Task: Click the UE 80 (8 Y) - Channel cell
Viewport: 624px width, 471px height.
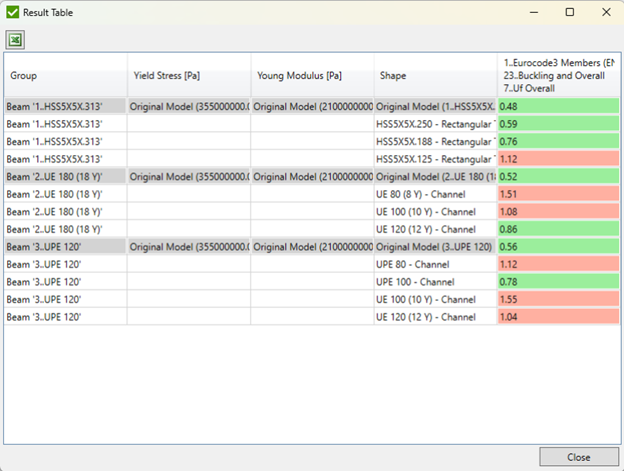Action: point(434,194)
